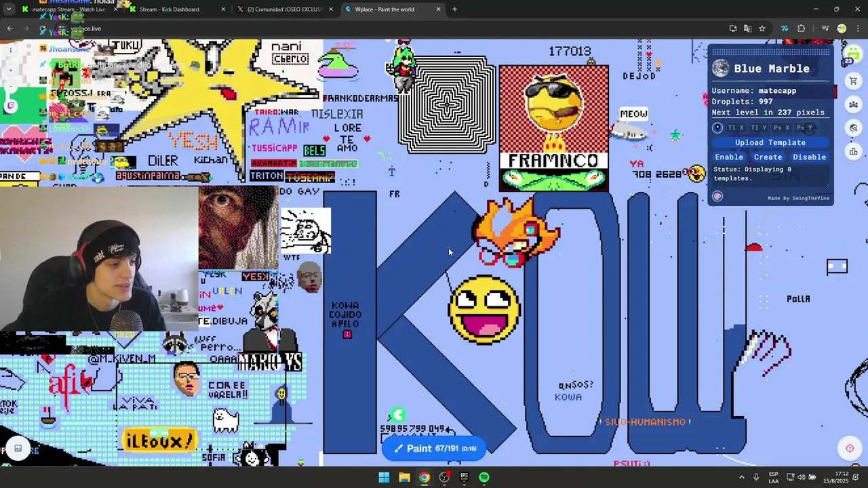Click the Translate page icon
The height and width of the screenshot is (488, 868).
(747, 28)
